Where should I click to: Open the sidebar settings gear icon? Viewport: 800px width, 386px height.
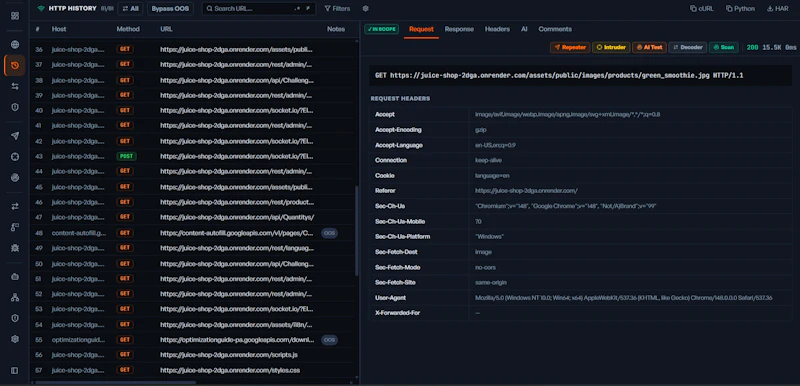15,339
